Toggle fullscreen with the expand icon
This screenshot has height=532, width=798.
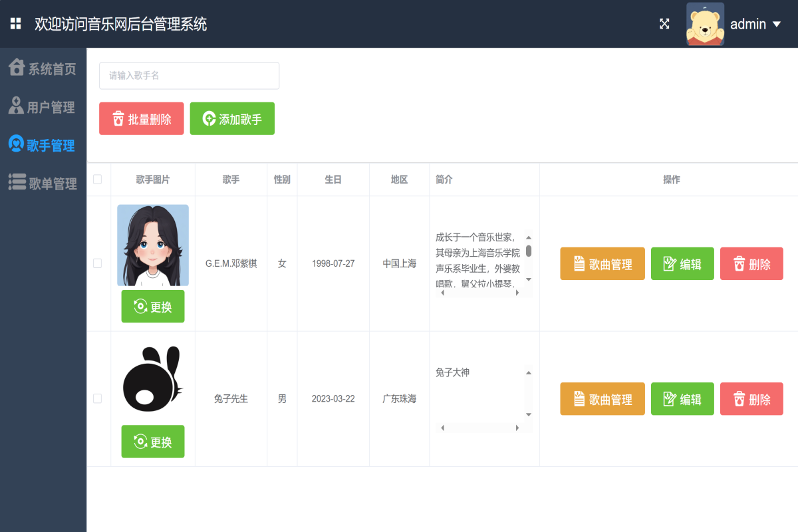(x=664, y=23)
